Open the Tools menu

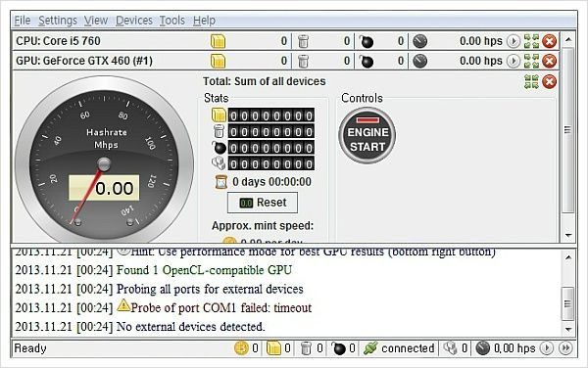172,21
